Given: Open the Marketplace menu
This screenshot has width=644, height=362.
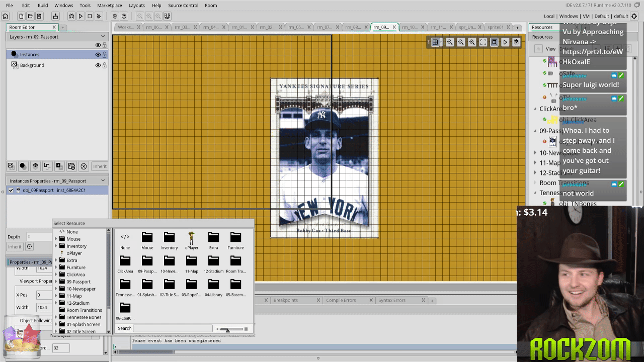Looking at the screenshot, I should 109,6.
